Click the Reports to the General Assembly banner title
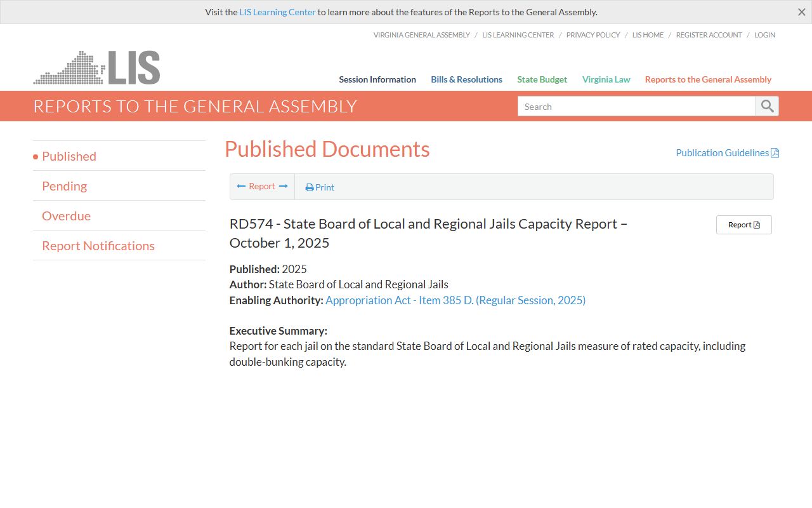The width and height of the screenshot is (812, 508). click(x=195, y=106)
